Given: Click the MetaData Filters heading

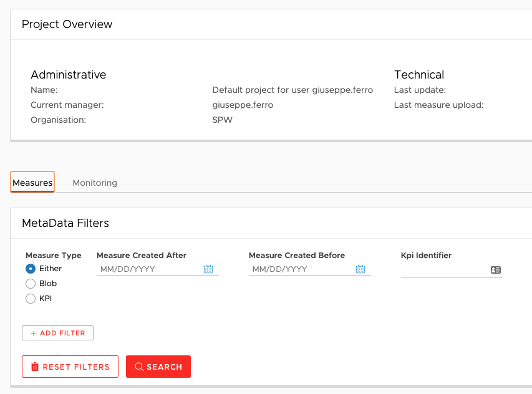Looking at the screenshot, I should point(65,223).
